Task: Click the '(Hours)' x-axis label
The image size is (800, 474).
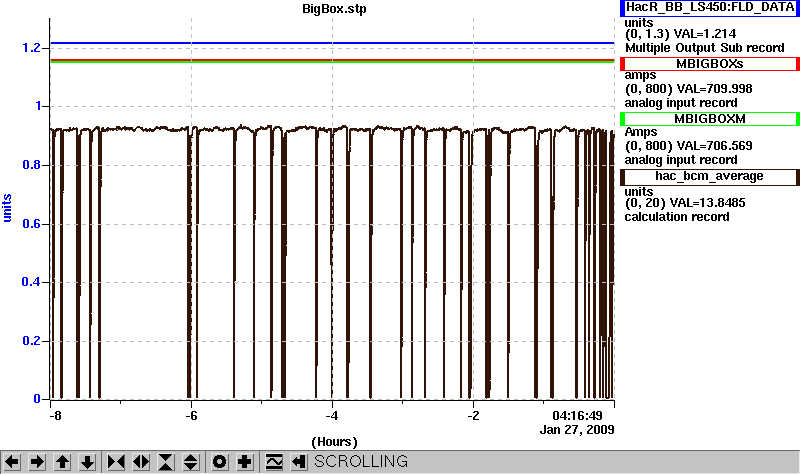Action: tap(334, 442)
